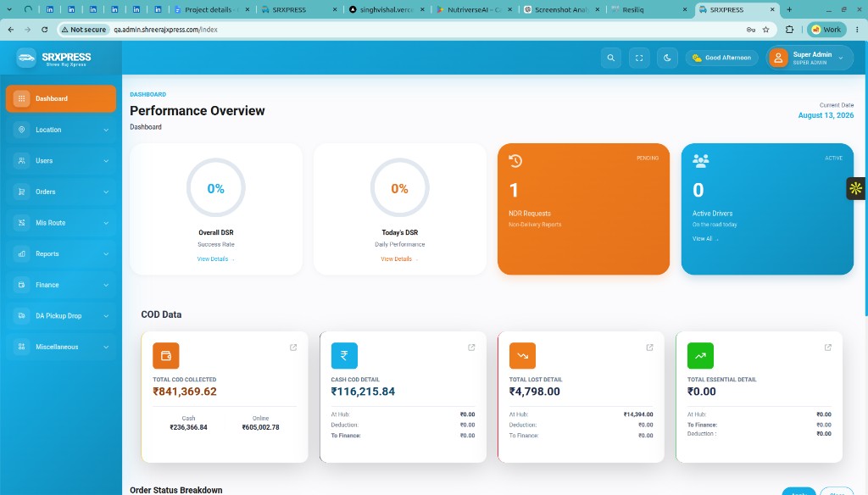
Task: Expand the DA Pickup Drop chevron
Action: 106,316
